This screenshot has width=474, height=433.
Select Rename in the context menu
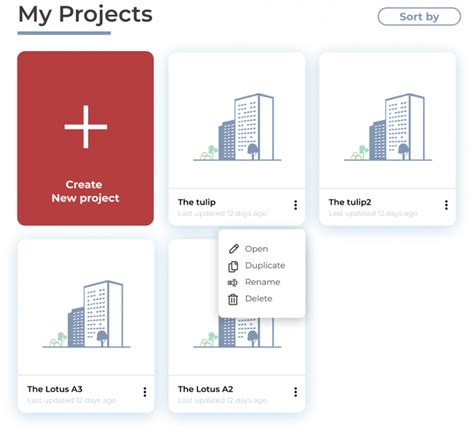click(262, 282)
